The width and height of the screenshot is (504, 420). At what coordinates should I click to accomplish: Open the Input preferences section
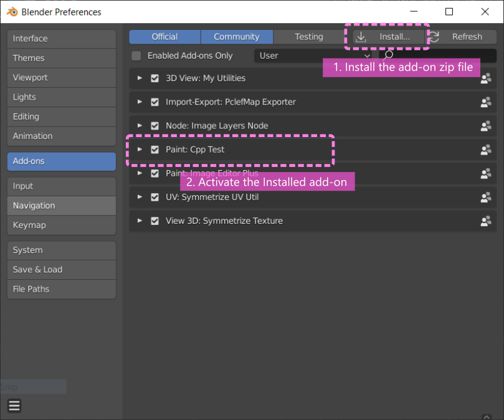click(62, 186)
